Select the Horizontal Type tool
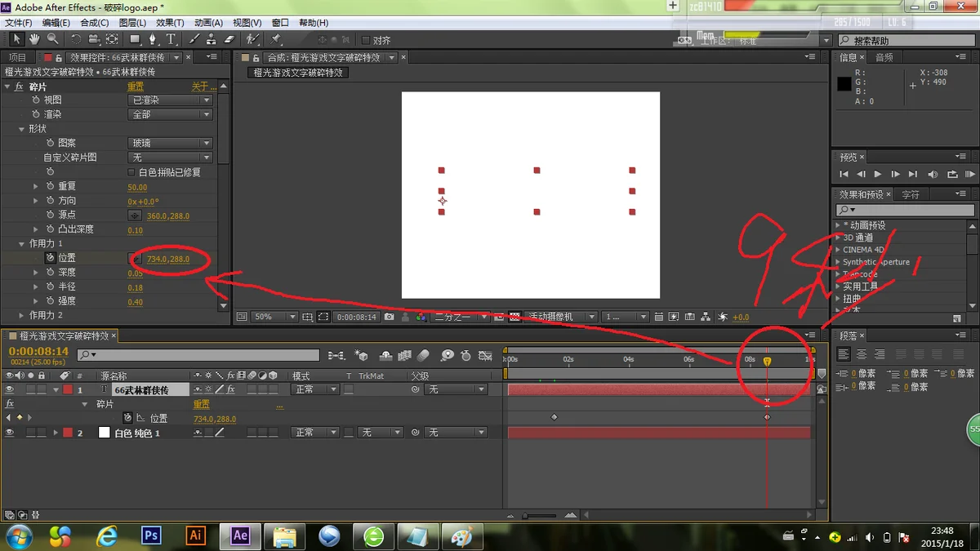 point(171,39)
